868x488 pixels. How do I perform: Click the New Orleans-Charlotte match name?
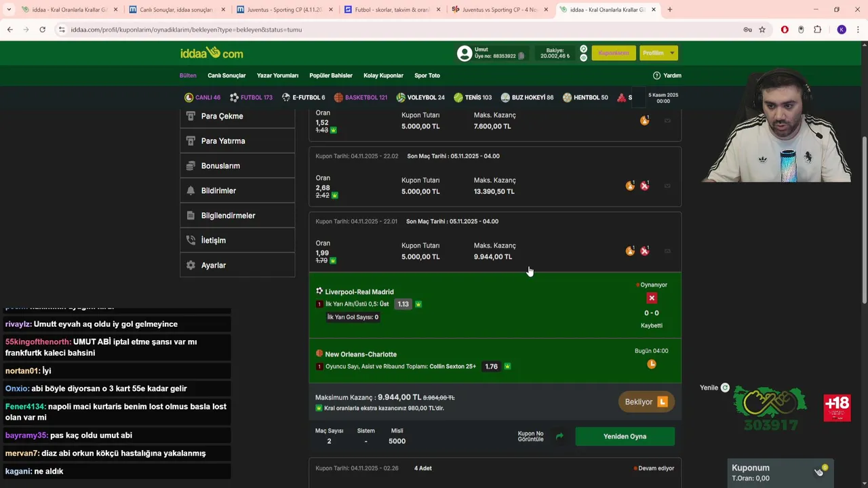coord(361,354)
